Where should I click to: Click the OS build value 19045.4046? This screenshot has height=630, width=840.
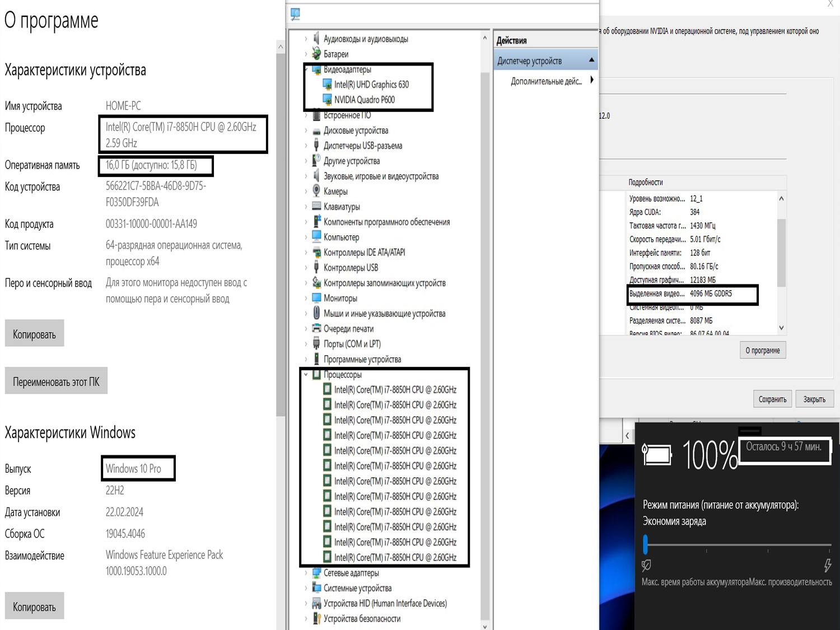125,534
